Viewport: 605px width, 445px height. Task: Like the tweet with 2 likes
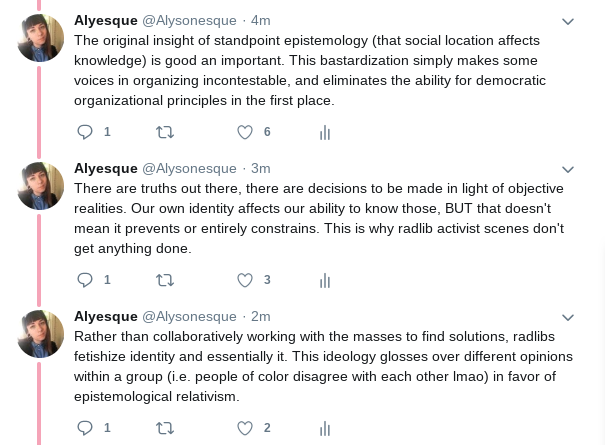[x=245, y=428]
